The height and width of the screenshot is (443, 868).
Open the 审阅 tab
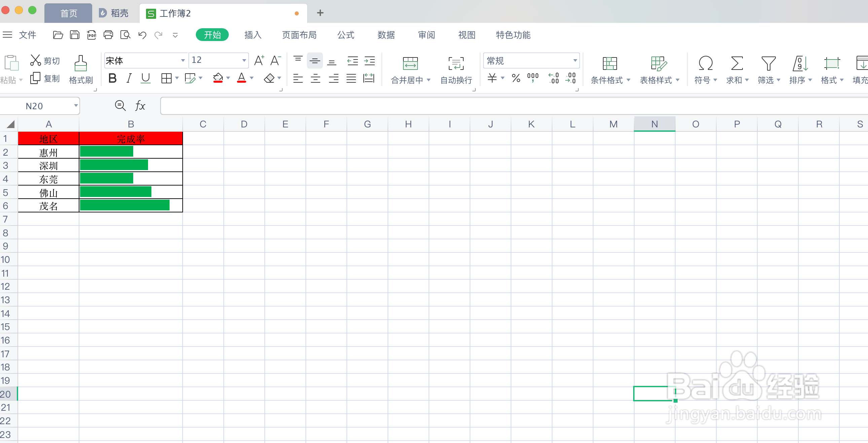point(427,35)
